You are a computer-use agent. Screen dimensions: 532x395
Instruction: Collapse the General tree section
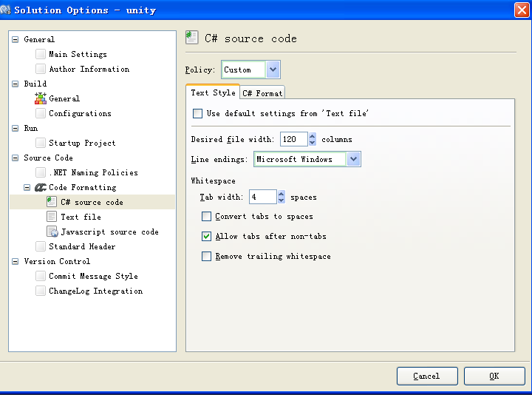pos(16,39)
